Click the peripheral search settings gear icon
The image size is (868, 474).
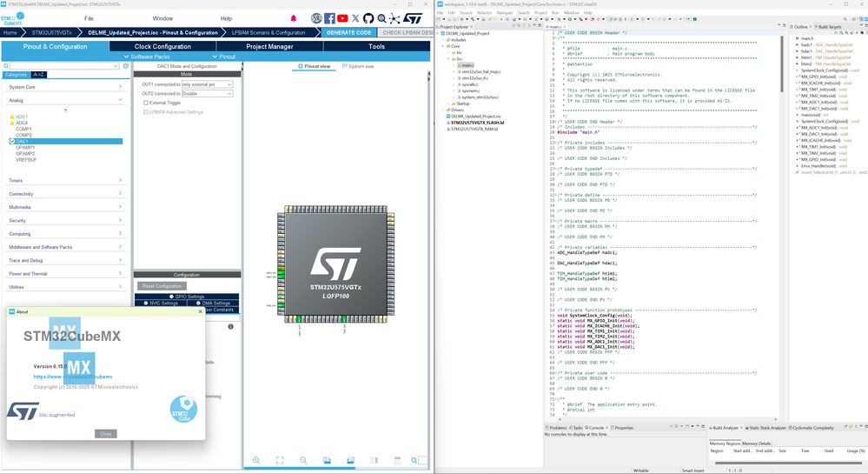click(x=126, y=66)
